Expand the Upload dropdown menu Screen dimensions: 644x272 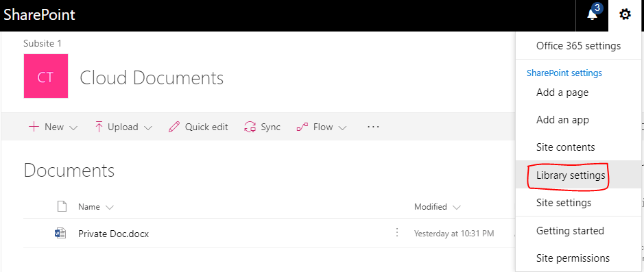(148, 127)
